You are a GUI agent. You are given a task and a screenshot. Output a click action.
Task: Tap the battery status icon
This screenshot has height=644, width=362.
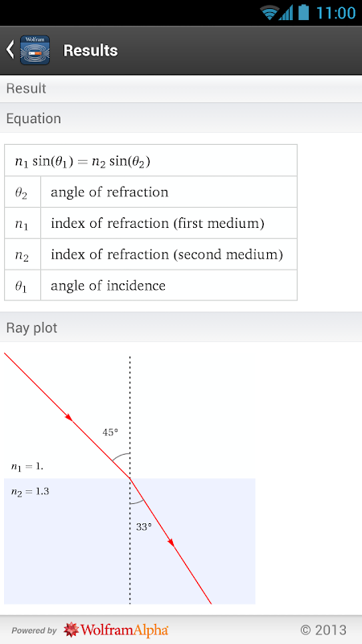coord(303,12)
